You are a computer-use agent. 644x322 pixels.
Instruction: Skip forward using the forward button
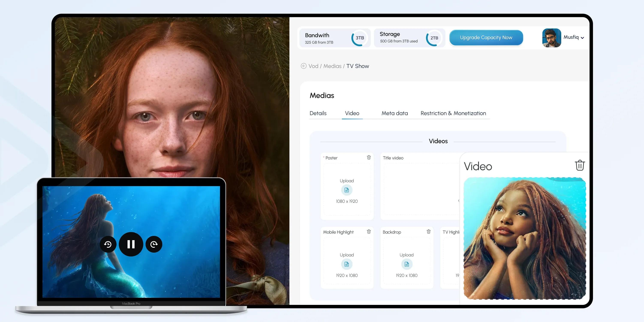point(154,244)
